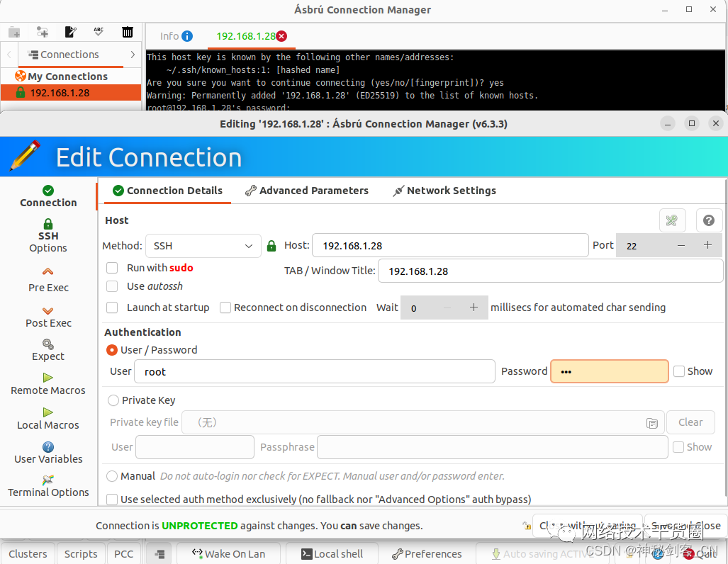Open Remote Macros section

48,384
